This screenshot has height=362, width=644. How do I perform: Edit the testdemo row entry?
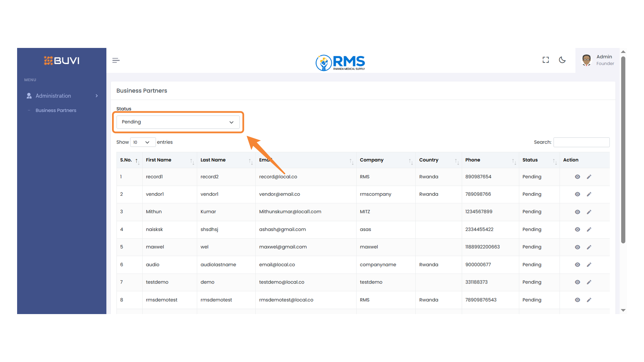pos(589,282)
